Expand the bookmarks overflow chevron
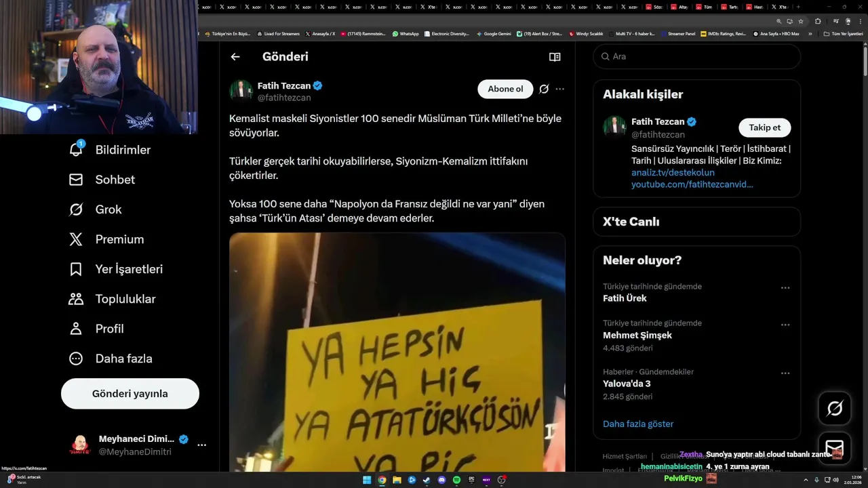Screen dimensions: 868x488 tap(810, 33)
